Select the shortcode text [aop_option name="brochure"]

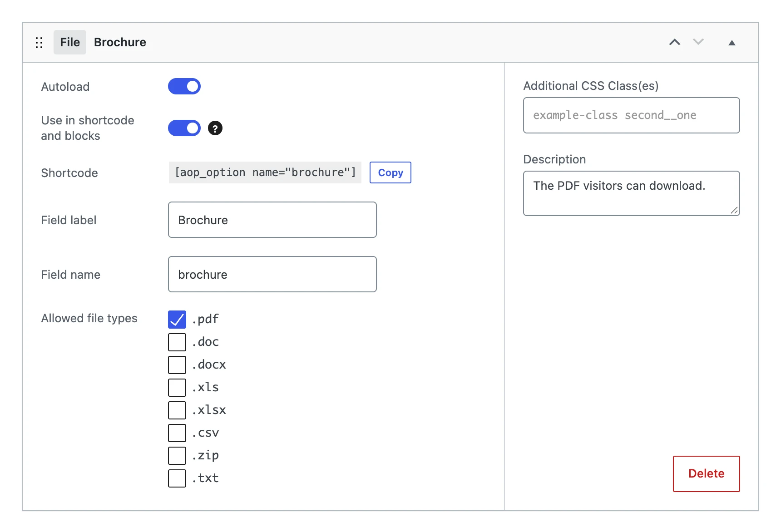click(x=265, y=172)
